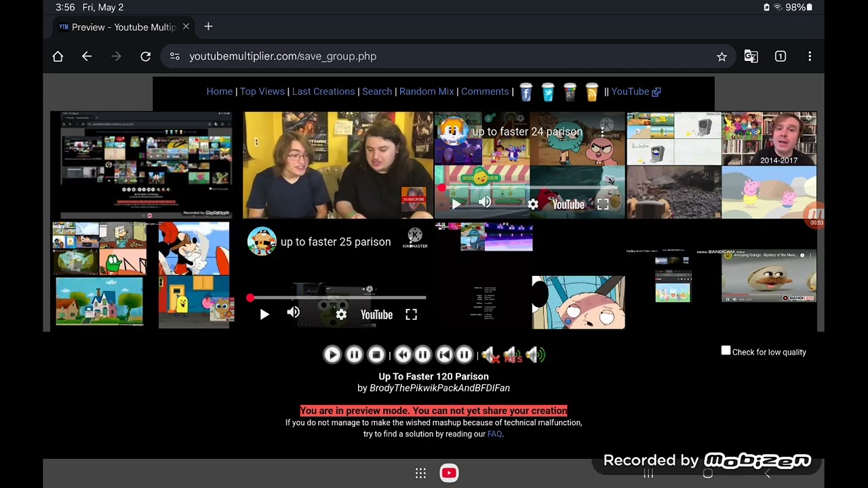The width and height of the screenshot is (868, 488).
Task: Click the rewind all videos button
Action: click(x=403, y=354)
